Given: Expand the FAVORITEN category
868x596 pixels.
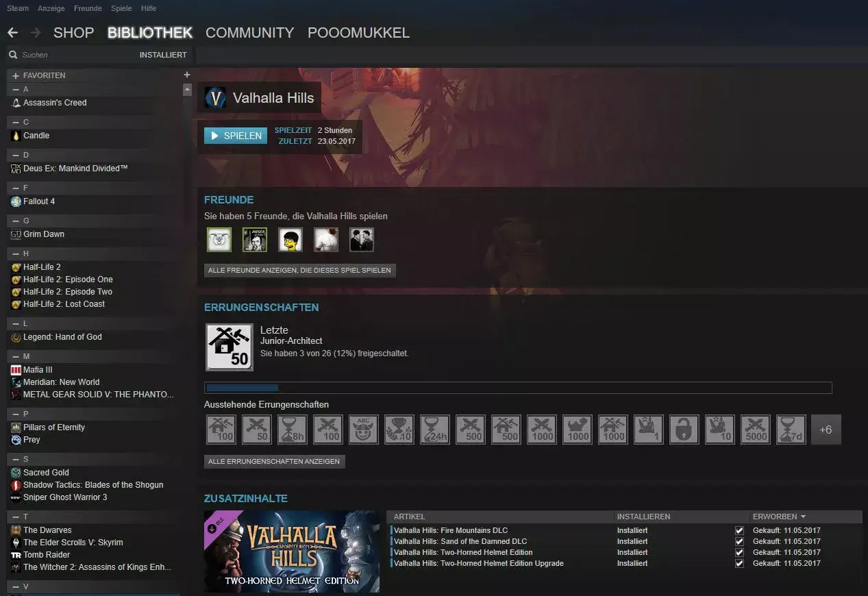Looking at the screenshot, I should click(16, 75).
